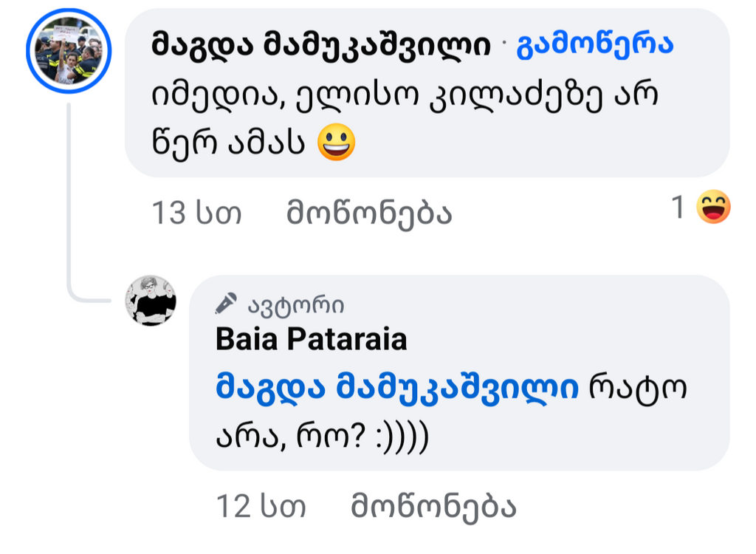The height and width of the screenshot is (554, 756).
Task: Open the 13 სთ timestamp
Action: point(196,213)
